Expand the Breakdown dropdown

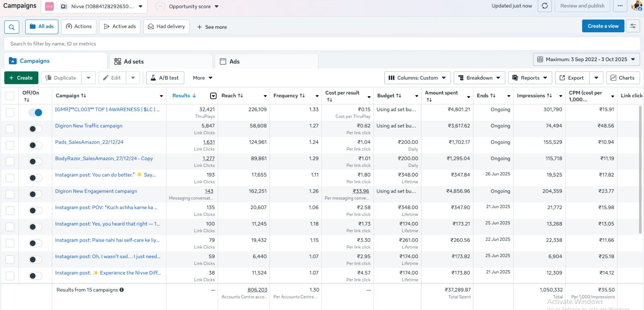click(479, 78)
